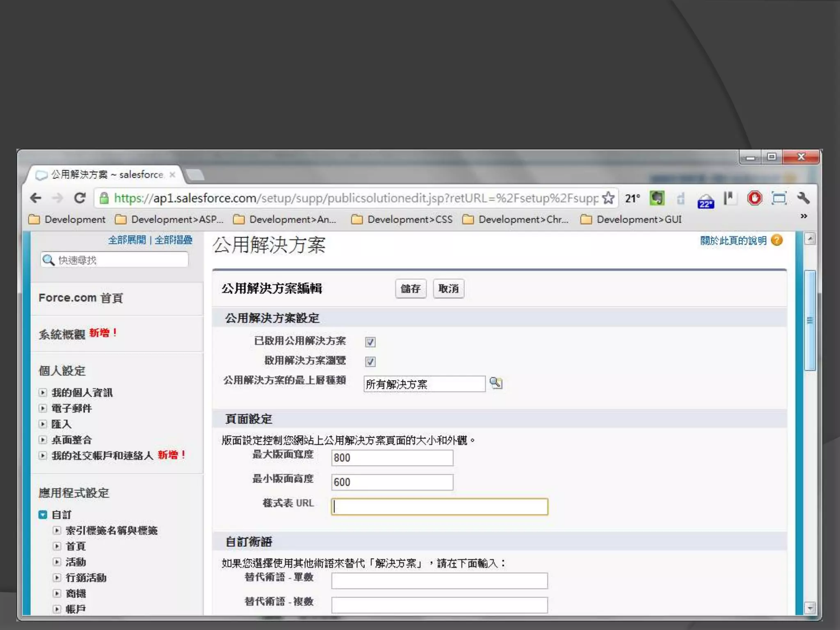Toggle 啟用解決方案瀏覽 checkbox
840x630 pixels.
tap(370, 361)
